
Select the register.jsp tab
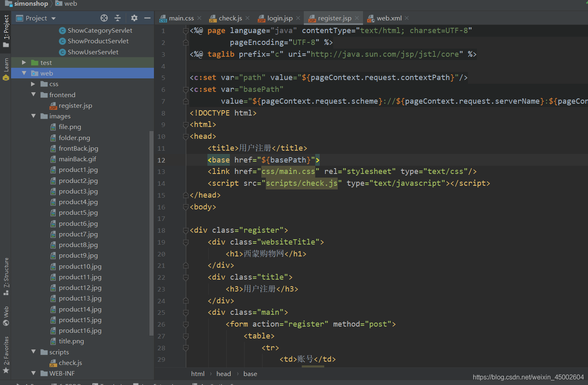334,18
